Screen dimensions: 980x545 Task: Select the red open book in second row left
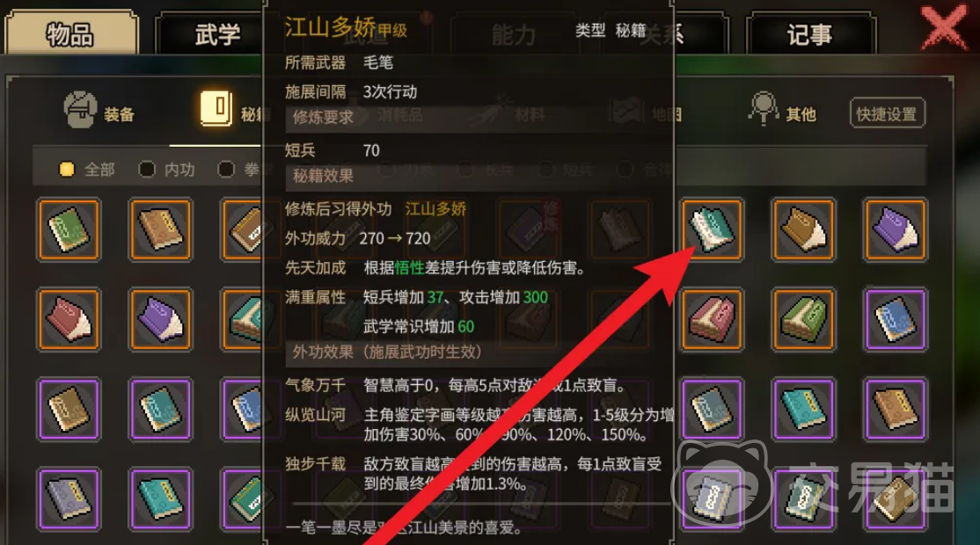tap(69, 319)
